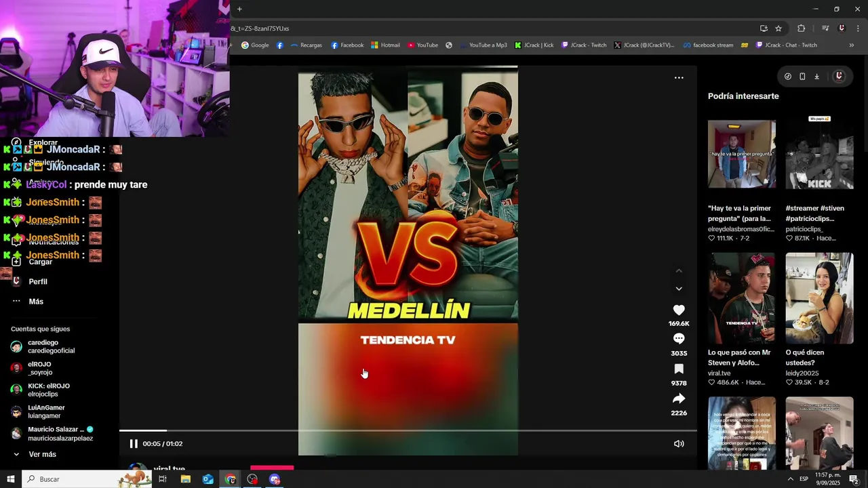Open the YouTube a Mp3 bookmark
Image resolution: width=868 pixels, height=488 pixels.
pyautogui.click(x=483, y=45)
